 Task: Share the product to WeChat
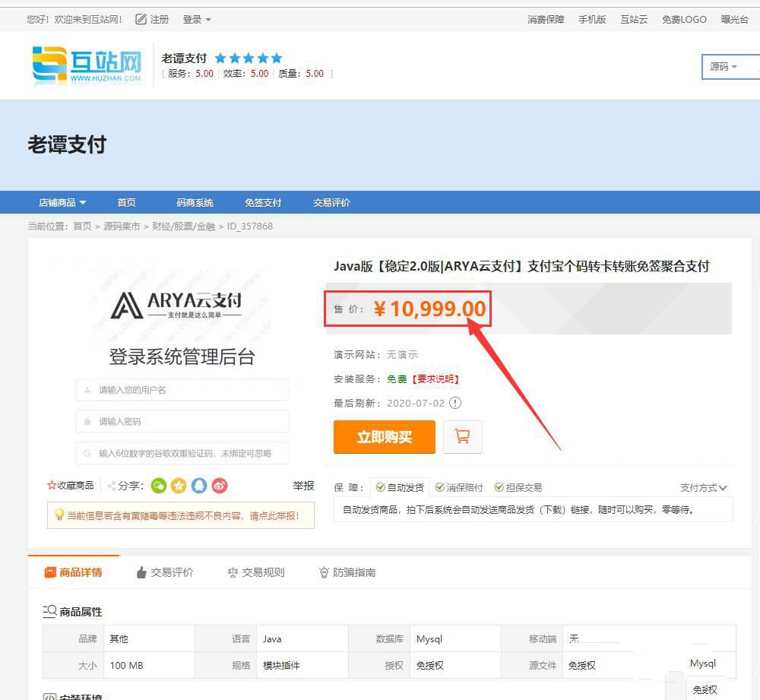pyautogui.click(x=159, y=486)
